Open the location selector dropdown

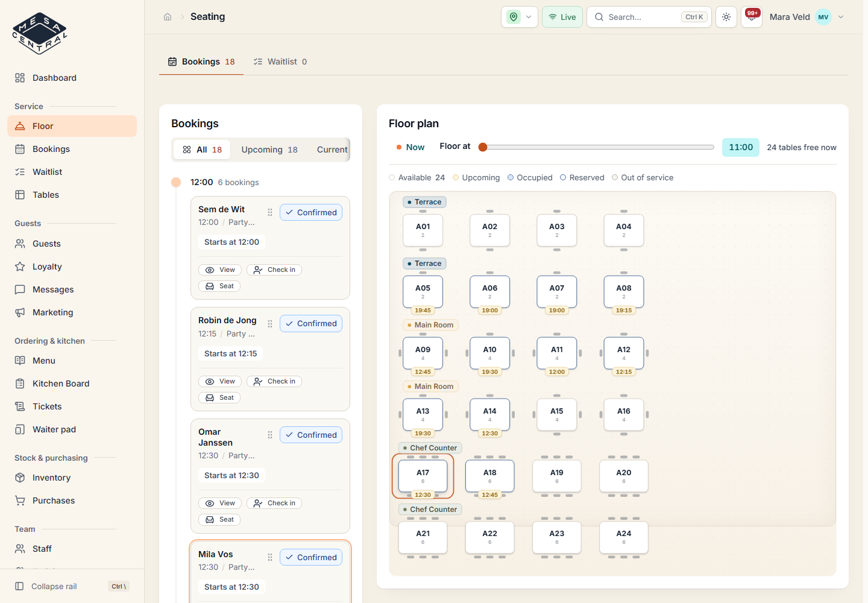[520, 17]
